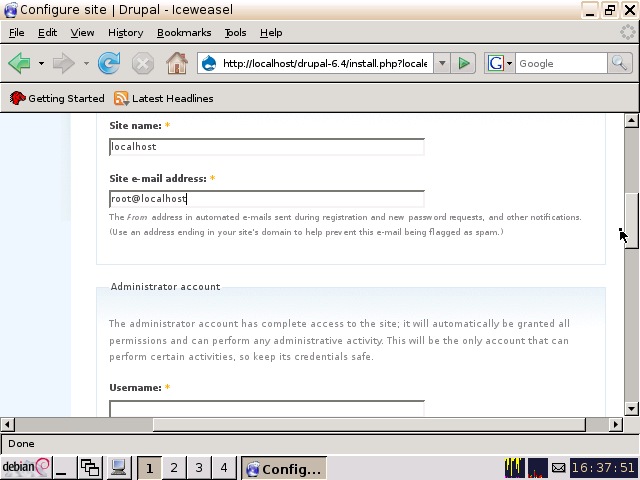Screen dimensions: 640x480
Task: Expand the address bar history dropdown
Action: (442, 63)
